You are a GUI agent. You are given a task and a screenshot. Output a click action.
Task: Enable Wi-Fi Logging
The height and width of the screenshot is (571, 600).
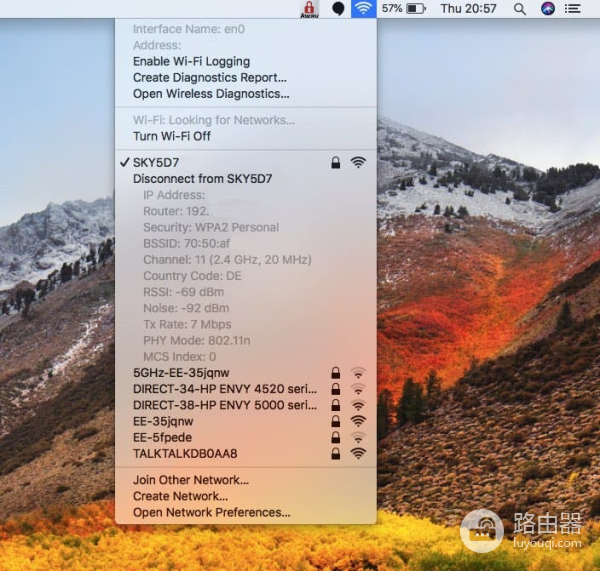point(191,62)
